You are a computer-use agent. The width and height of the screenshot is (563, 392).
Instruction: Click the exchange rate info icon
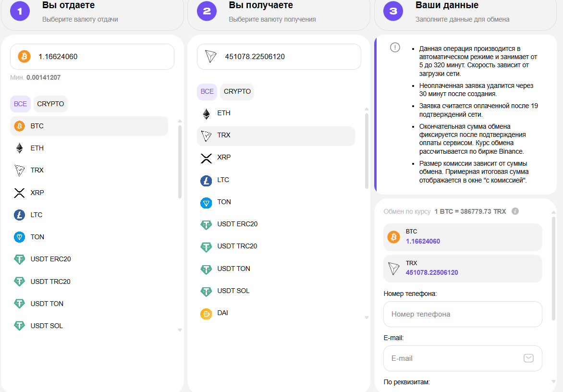(x=515, y=211)
